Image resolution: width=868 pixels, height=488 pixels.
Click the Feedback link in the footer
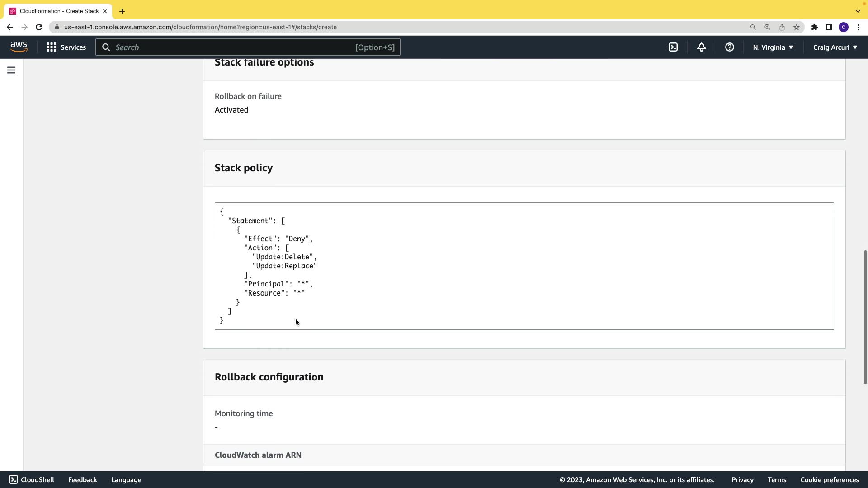82,480
